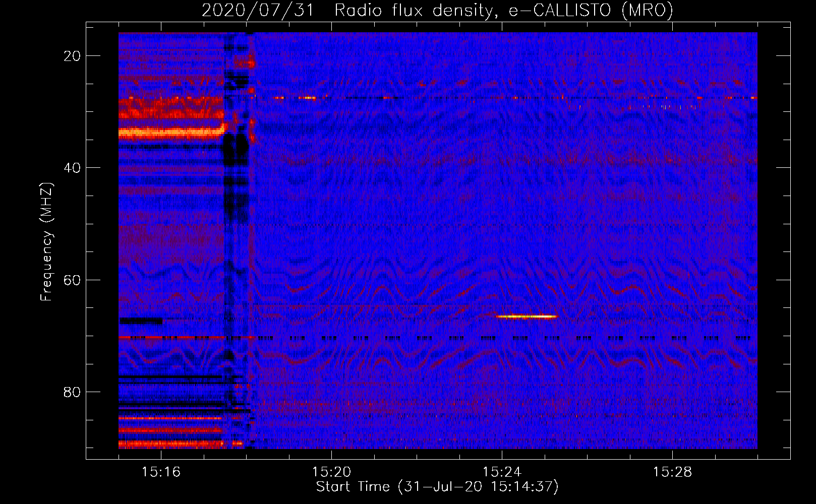The height and width of the screenshot is (504, 816).
Task: Click the "e-CALLISTO (MRO)" title text
Action: (x=591, y=11)
